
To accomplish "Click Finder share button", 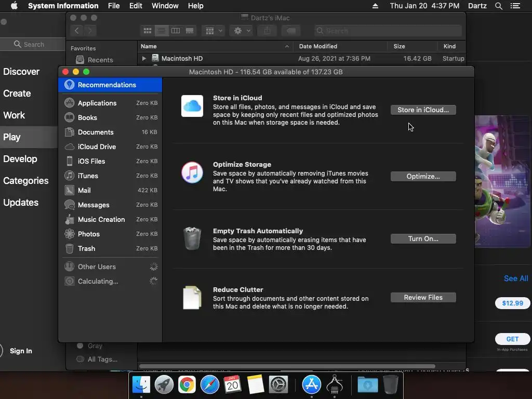I will click(268, 31).
